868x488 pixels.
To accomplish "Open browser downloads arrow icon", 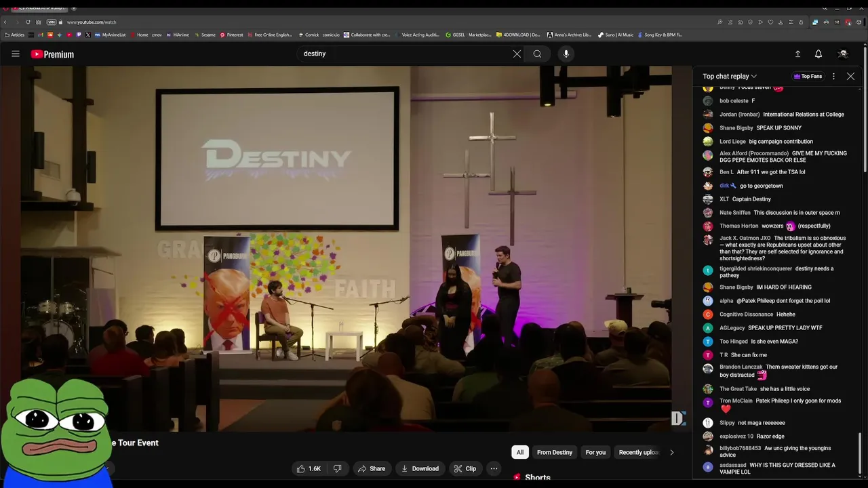I will pyautogui.click(x=781, y=22).
